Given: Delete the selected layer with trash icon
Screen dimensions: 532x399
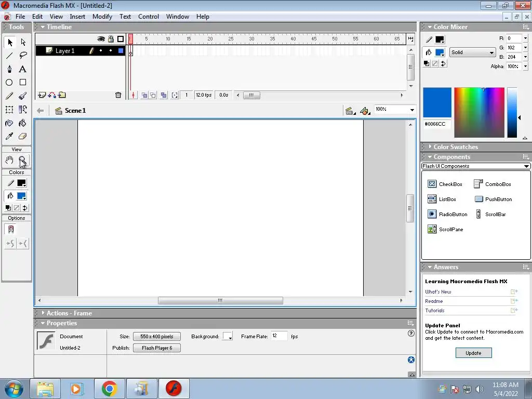Looking at the screenshot, I should point(118,95).
